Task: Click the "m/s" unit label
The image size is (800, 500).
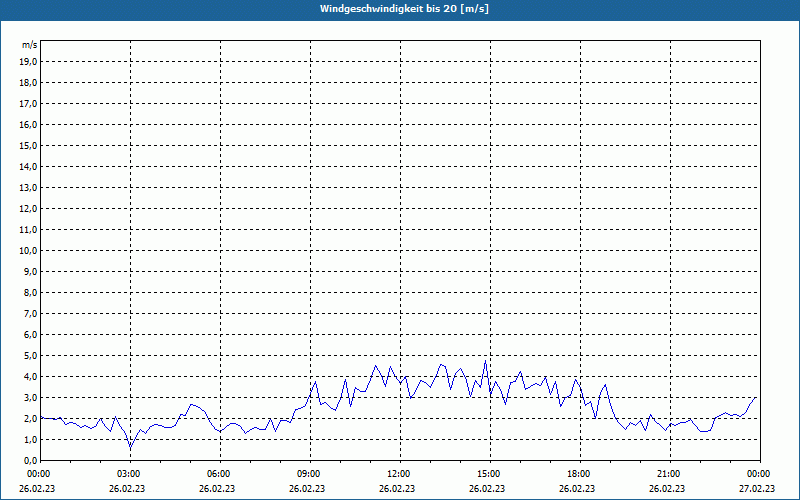Action: click(x=30, y=45)
